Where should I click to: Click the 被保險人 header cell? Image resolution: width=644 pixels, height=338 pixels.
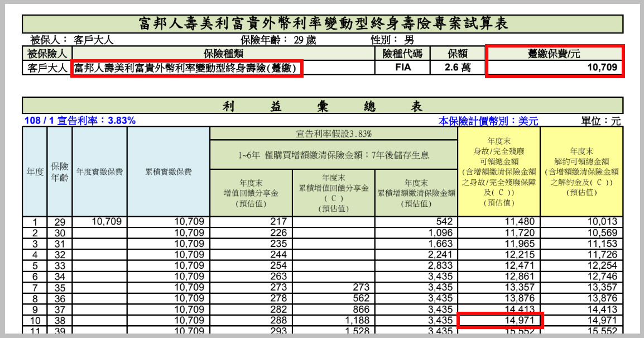pos(47,54)
